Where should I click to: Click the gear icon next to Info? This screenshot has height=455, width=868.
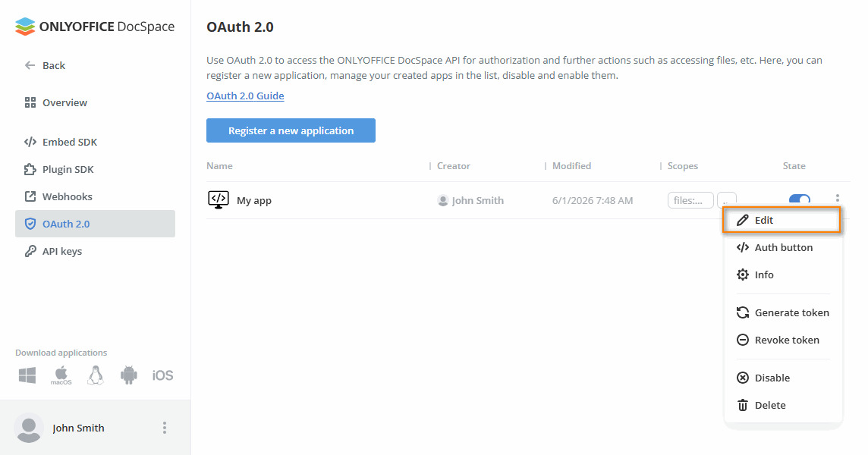coord(742,275)
